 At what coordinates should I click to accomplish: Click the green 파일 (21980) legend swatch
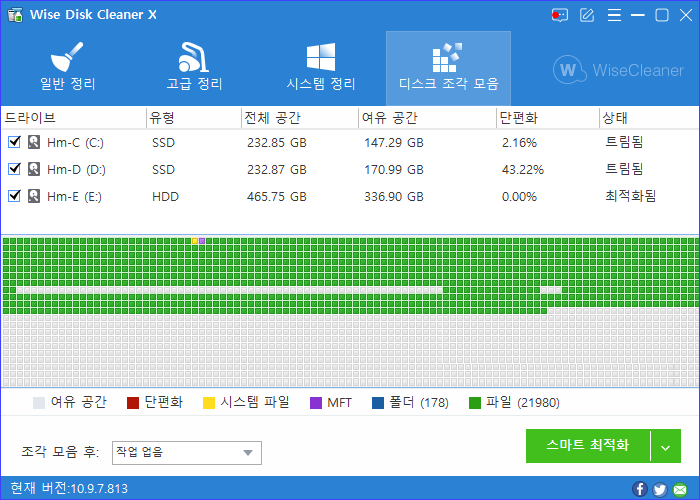click(x=475, y=403)
